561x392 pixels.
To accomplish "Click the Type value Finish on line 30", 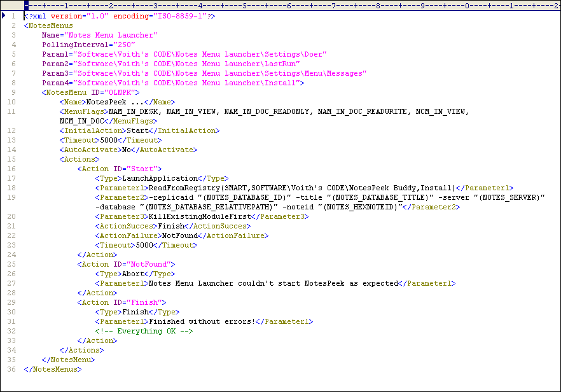I will [x=135, y=312].
